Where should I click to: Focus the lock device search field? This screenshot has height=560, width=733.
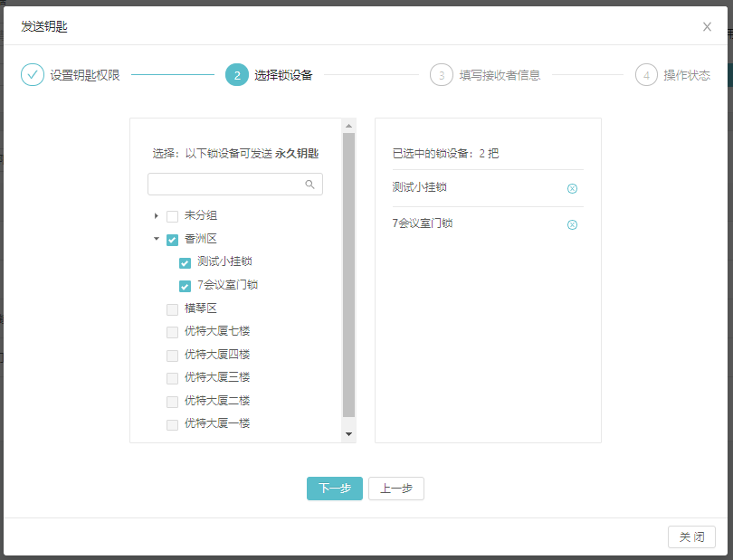point(226,185)
